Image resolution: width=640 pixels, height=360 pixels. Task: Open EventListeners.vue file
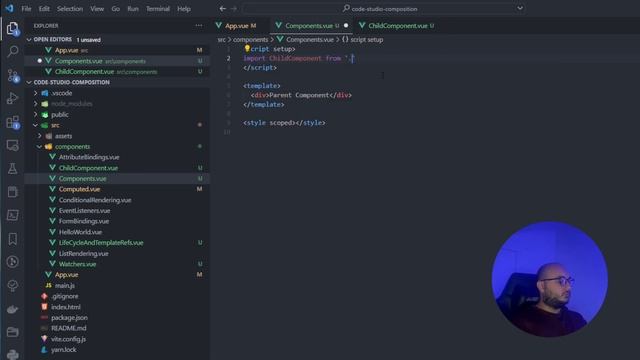click(x=118, y=211)
